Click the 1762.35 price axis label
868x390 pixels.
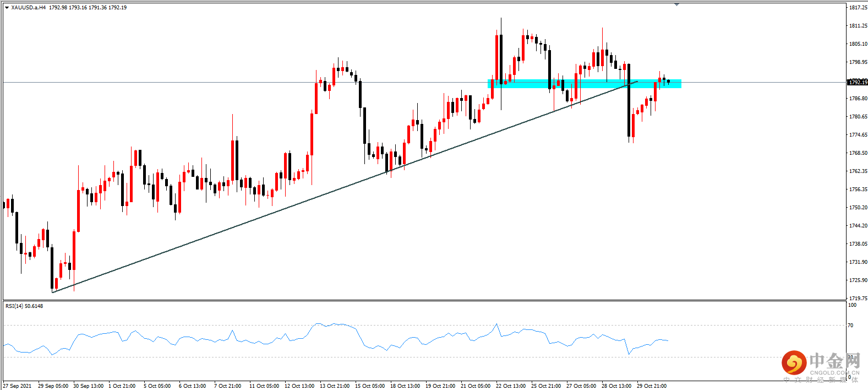coord(858,171)
